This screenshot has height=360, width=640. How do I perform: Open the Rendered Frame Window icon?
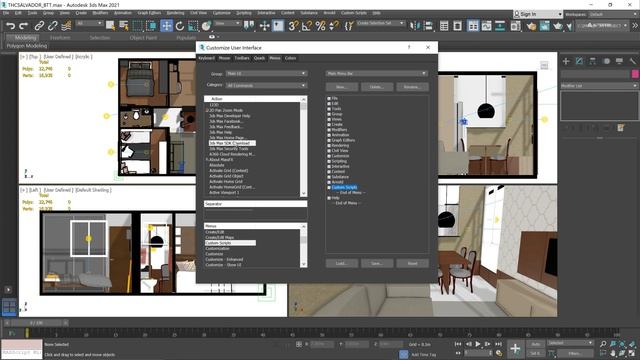[544, 26]
